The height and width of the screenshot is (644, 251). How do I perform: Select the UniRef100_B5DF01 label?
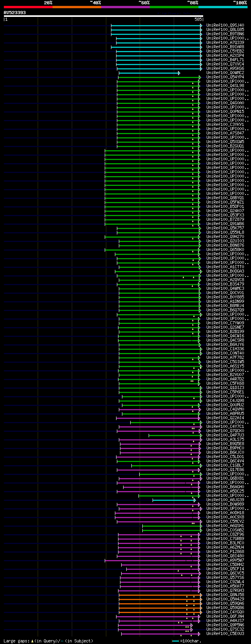(x=225, y=206)
